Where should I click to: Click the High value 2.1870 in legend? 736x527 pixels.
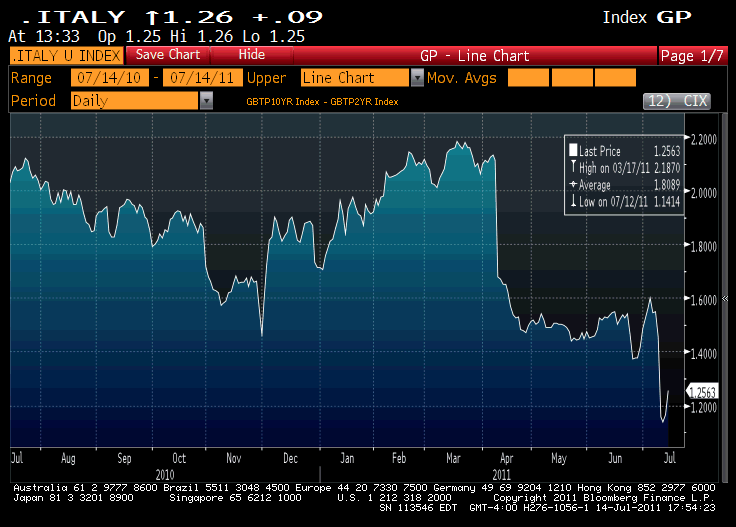click(667, 168)
